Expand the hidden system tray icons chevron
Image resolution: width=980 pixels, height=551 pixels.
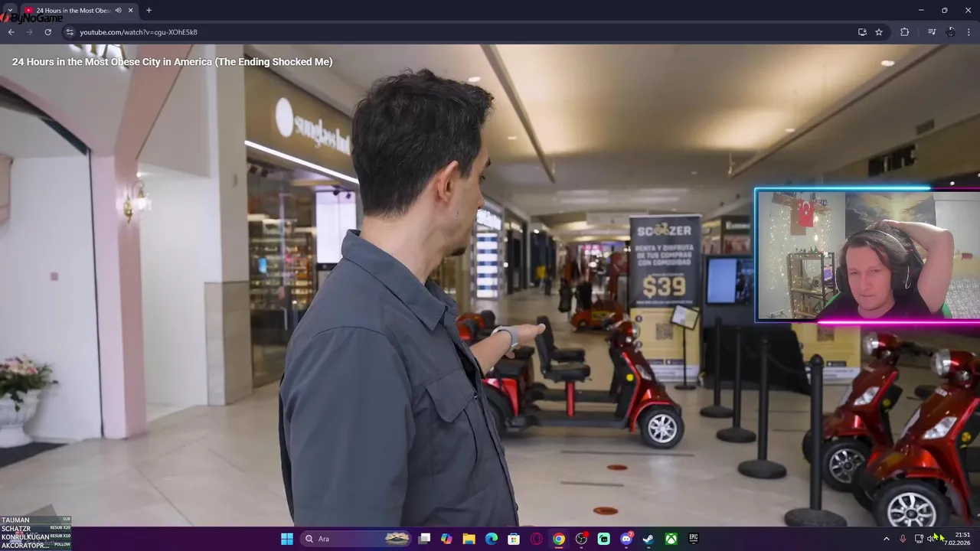[887, 539]
